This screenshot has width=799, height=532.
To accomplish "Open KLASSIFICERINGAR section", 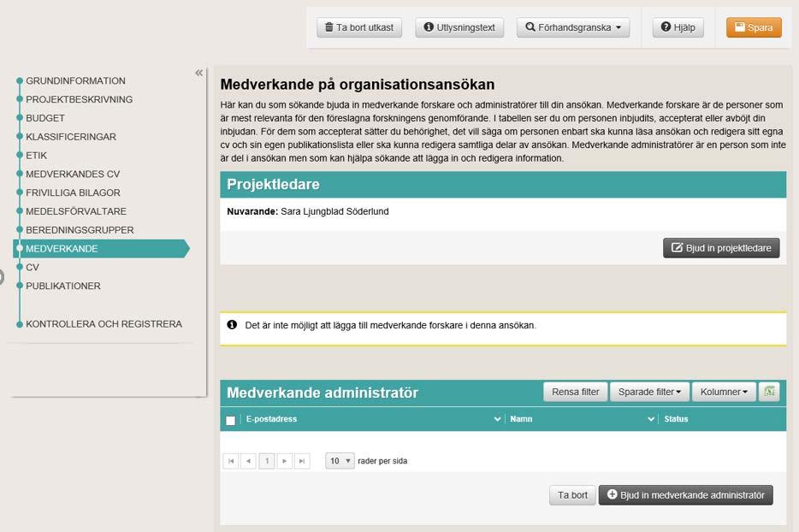I will click(x=71, y=137).
